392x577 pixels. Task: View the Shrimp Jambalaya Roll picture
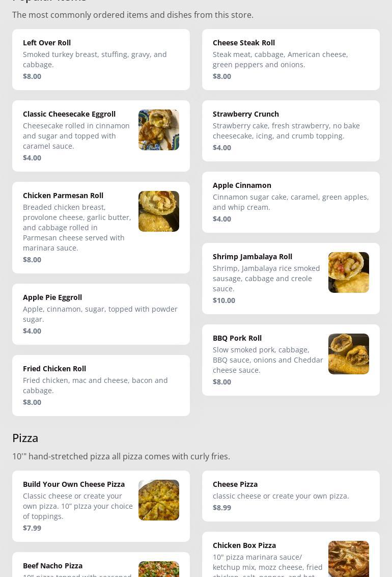(x=349, y=272)
